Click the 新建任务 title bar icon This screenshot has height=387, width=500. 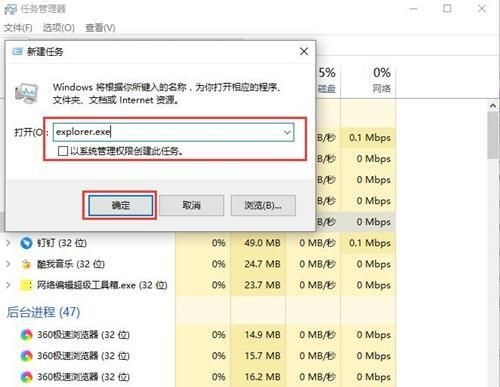[x=17, y=52]
